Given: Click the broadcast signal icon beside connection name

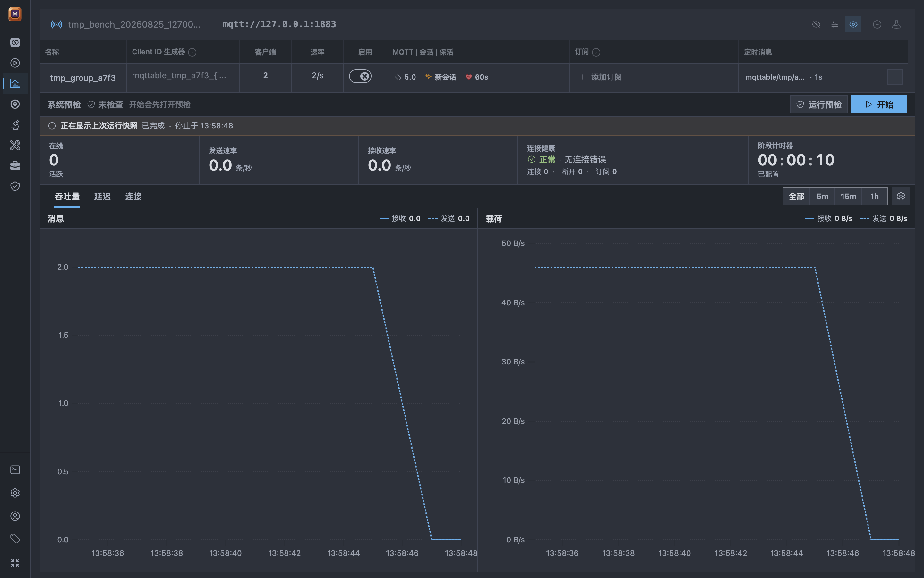Looking at the screenshot, I should coord(56,24).
